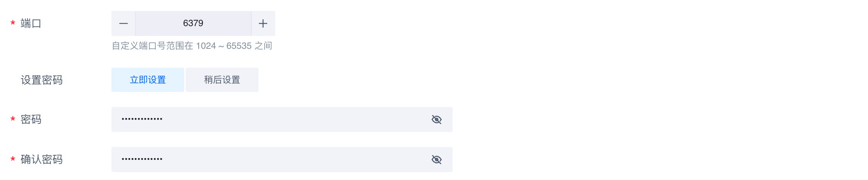Click the red required asterisk beside 确认密码

tap(13, 160)
